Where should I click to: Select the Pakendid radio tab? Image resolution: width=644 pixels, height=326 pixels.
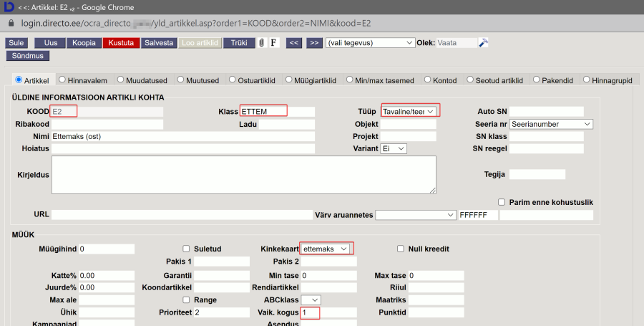537,80
